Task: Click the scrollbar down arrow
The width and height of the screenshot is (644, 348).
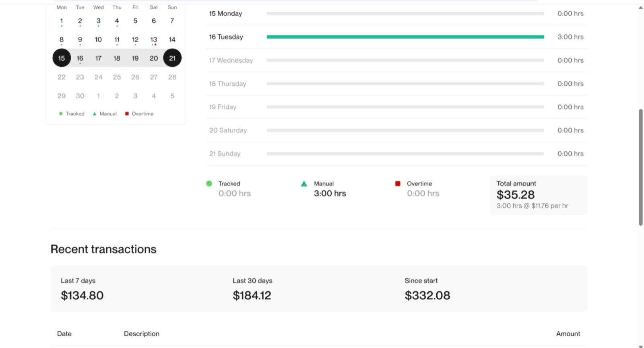Action: pos(640,346)
